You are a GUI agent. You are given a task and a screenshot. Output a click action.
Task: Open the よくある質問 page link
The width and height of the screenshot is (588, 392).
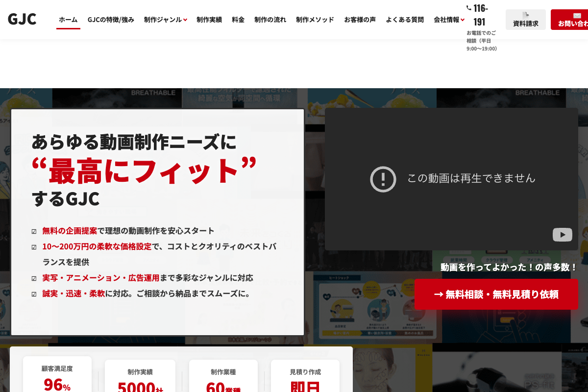[x=405, y=20]
